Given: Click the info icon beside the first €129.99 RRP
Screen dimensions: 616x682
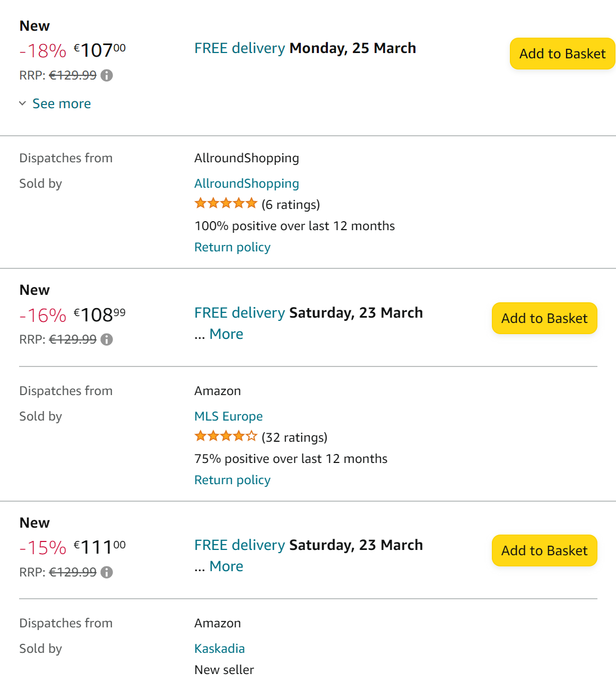Looking at the screenshot, I should click(107, 75).
